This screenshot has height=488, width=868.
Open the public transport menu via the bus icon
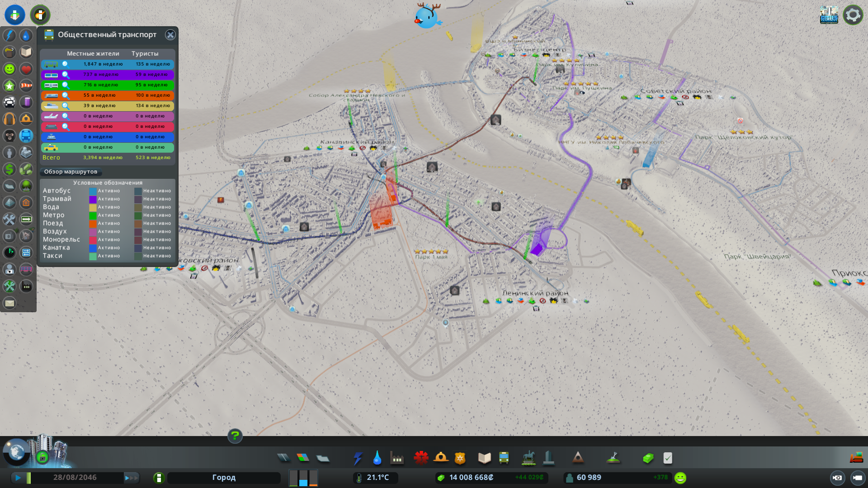coord(503,458)
